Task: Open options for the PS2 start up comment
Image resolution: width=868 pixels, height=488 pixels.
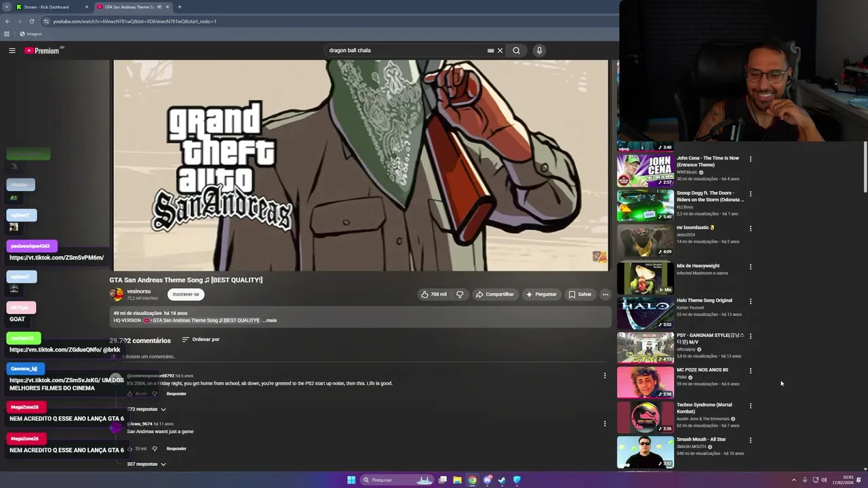Action: (605, 375)
